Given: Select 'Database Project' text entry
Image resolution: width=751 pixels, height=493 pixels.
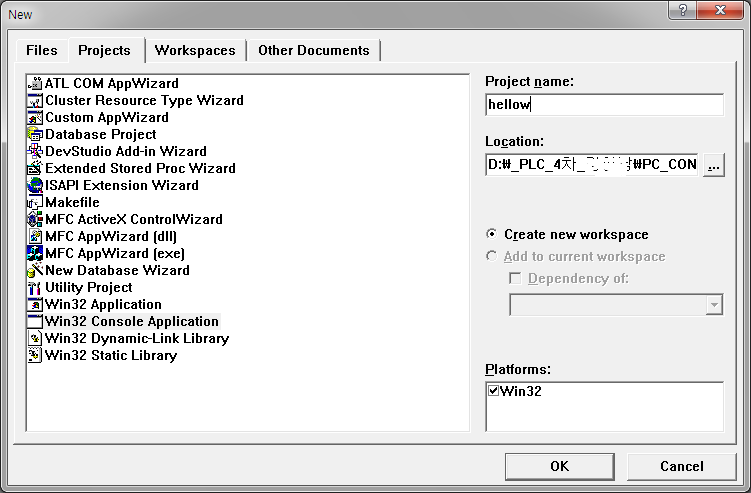Looking at the screenshot, I should click(x=101, y=135).
